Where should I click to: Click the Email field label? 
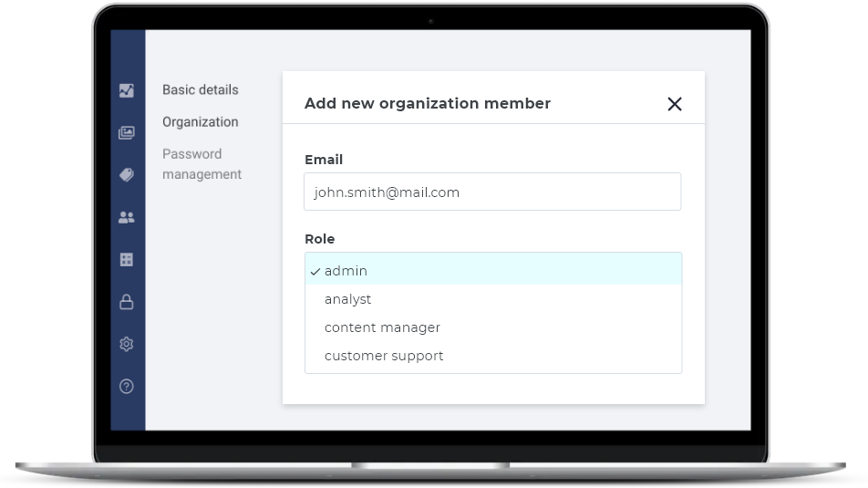[x=324, y=160]
